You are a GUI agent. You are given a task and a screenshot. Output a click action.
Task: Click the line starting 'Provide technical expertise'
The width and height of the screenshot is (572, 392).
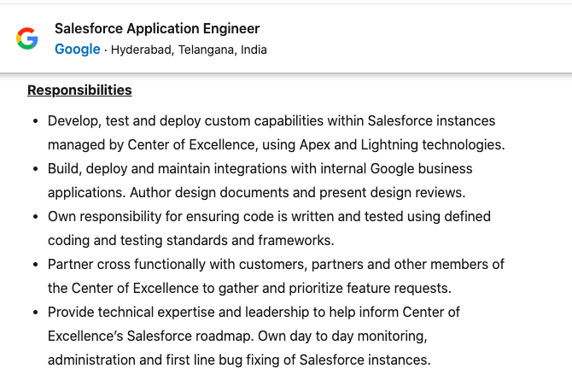coord(254,313)
